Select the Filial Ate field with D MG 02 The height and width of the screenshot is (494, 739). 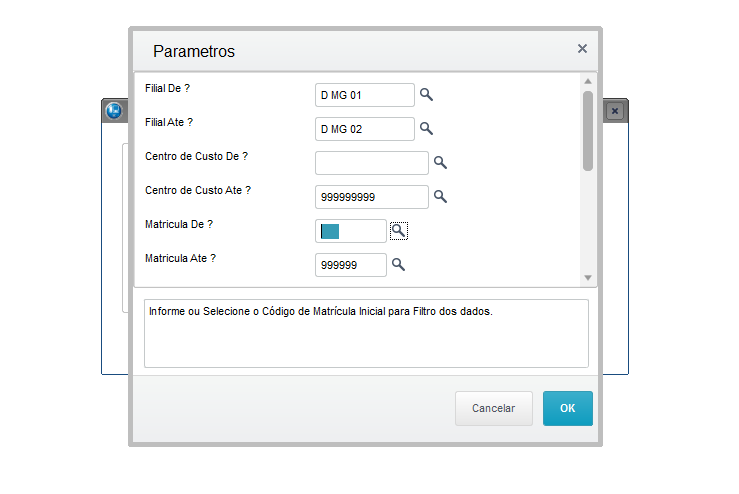point(365,129)
